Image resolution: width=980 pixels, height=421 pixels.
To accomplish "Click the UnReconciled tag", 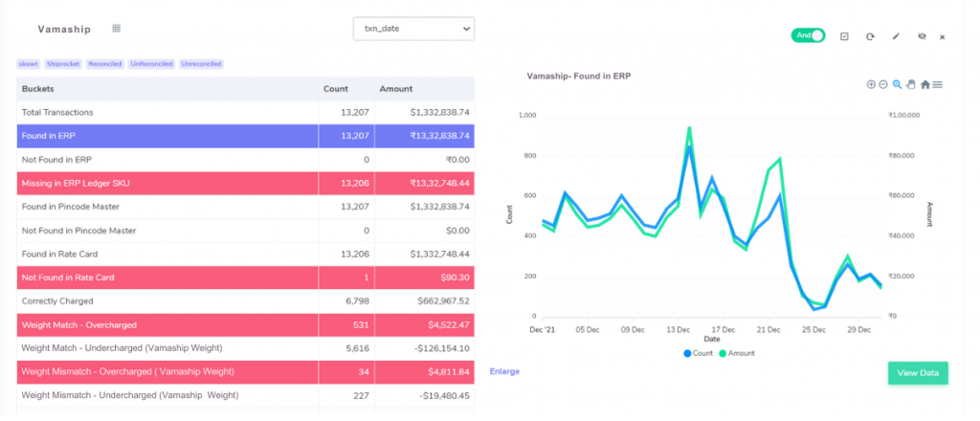I will point(151,64).
